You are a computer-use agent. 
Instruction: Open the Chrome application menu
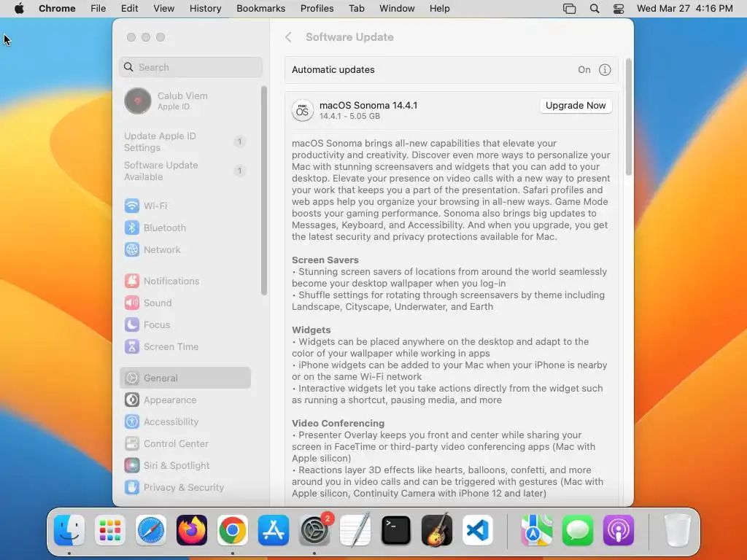pos(57,9)
